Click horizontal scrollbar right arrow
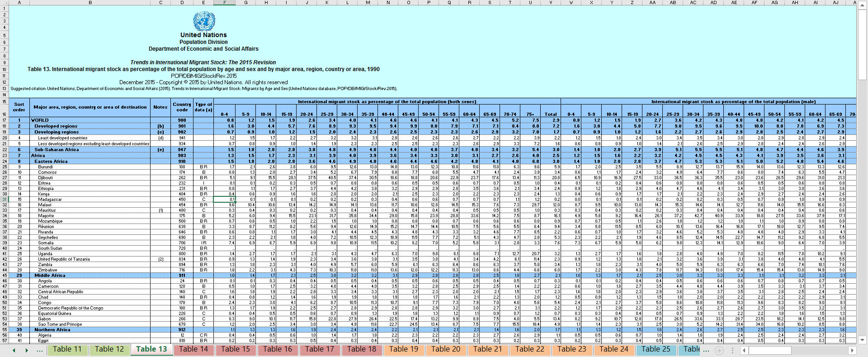This screenshot has width=868, height=357. (x=852, y=350)
